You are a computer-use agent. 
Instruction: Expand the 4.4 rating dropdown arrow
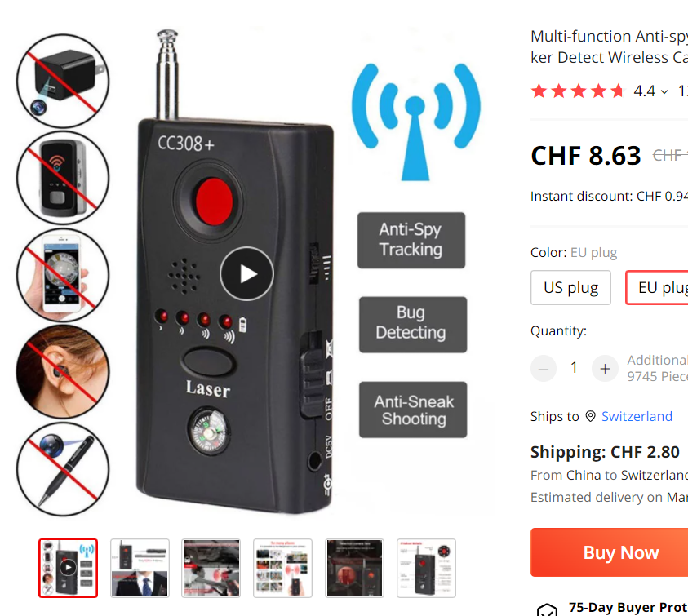(664, 91)
